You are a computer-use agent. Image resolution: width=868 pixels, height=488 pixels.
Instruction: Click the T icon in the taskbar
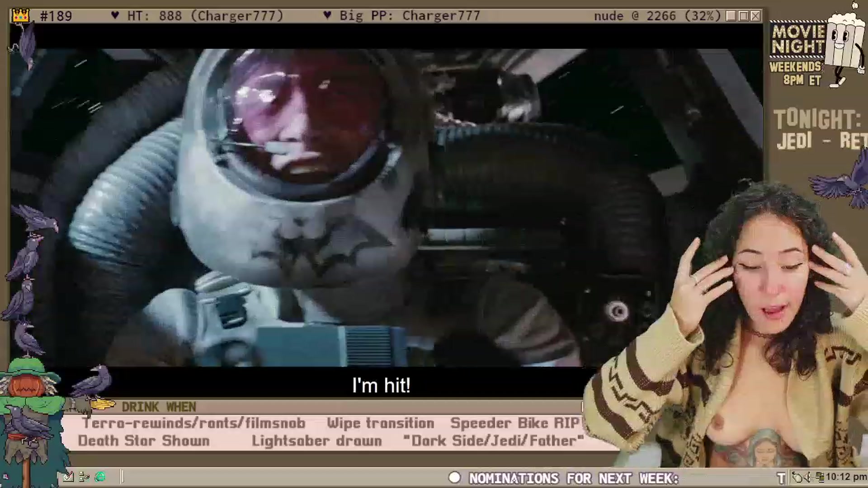781,478
